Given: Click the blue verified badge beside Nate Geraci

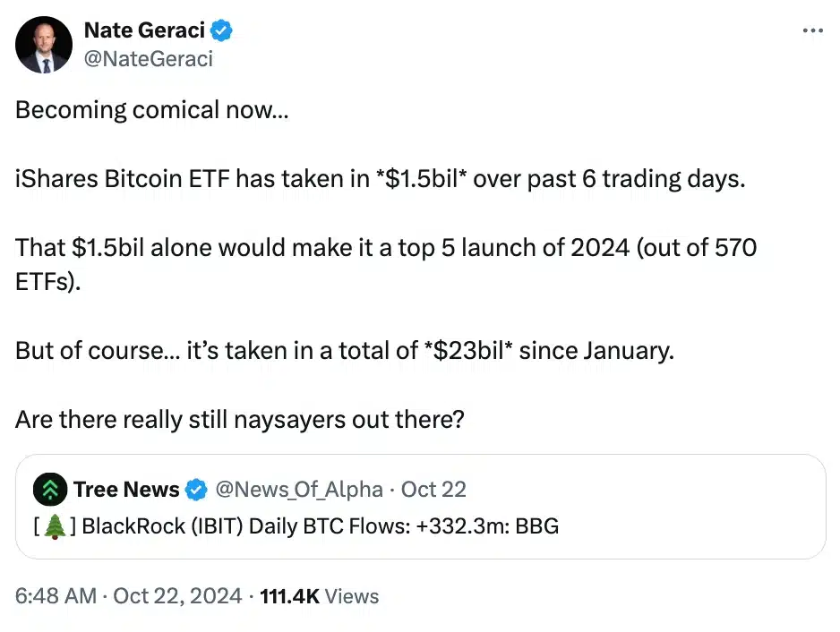Looking at the screenshot, I should point(221,30).
